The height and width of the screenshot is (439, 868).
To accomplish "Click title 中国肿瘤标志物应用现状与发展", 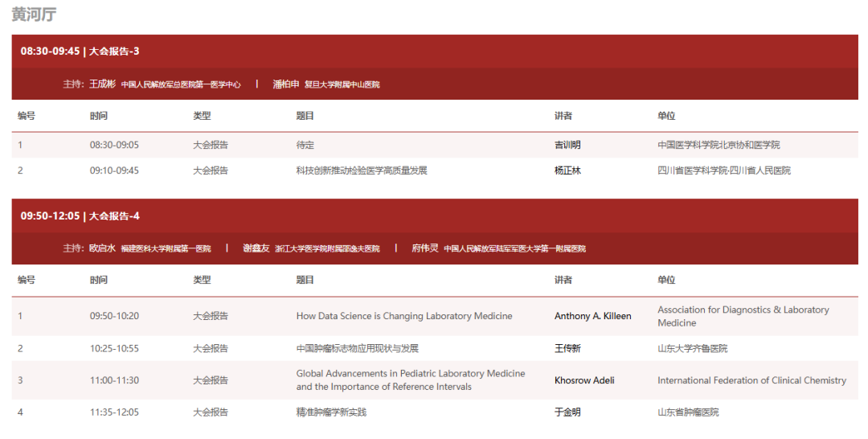I will tap(357, 348).
